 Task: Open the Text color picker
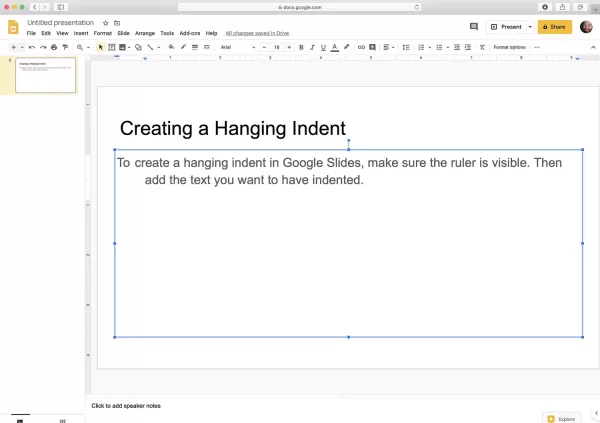[334, 47]
